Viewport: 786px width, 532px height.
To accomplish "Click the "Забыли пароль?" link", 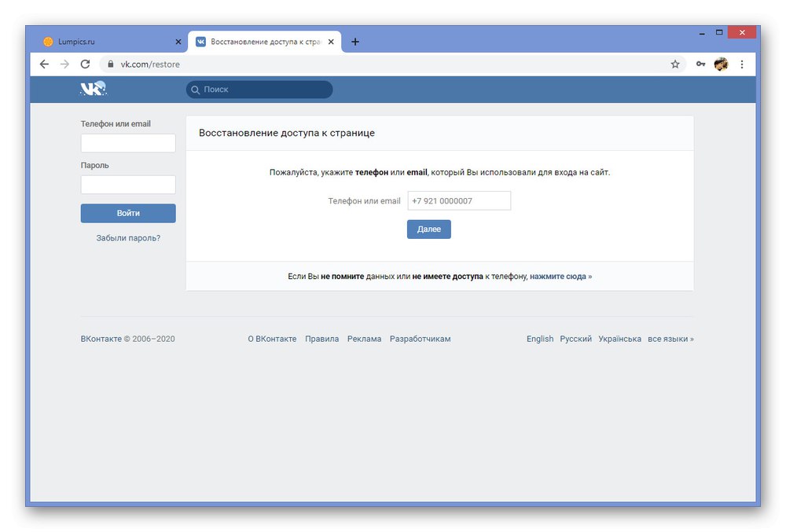I will (127, 237).
